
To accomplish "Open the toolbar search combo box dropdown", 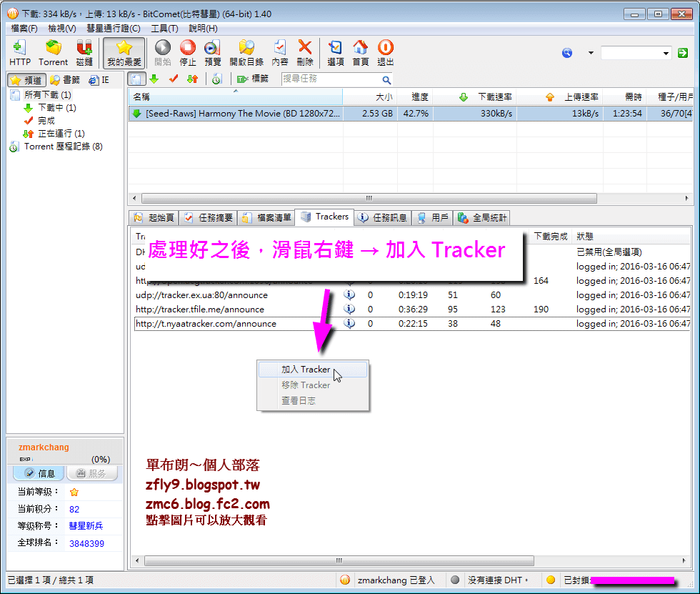I will pos(666,53).
